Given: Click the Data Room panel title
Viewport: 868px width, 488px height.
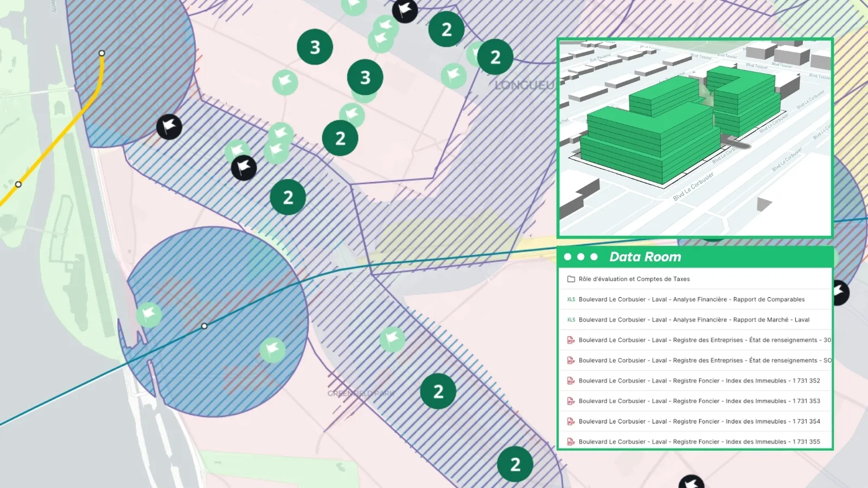Looking at the screenshot, I should (645, 257).
